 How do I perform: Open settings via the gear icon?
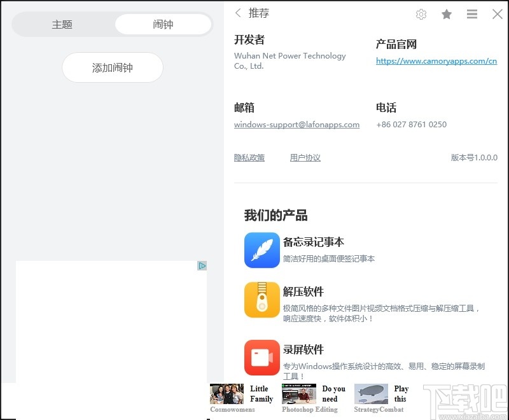tap(421, 14)
